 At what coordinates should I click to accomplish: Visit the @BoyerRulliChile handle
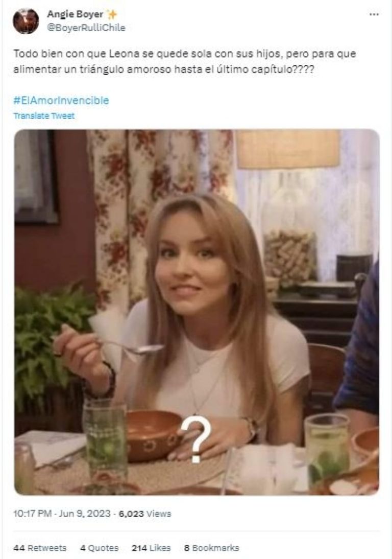click(x=86, y=28)
